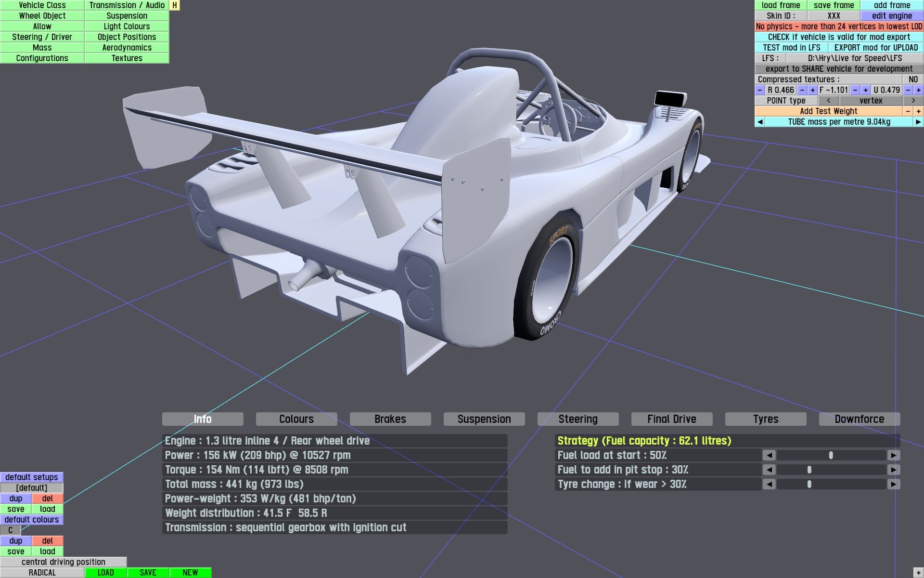Click EXPORT mod for UPLOAD button

(x=875, y=48)
